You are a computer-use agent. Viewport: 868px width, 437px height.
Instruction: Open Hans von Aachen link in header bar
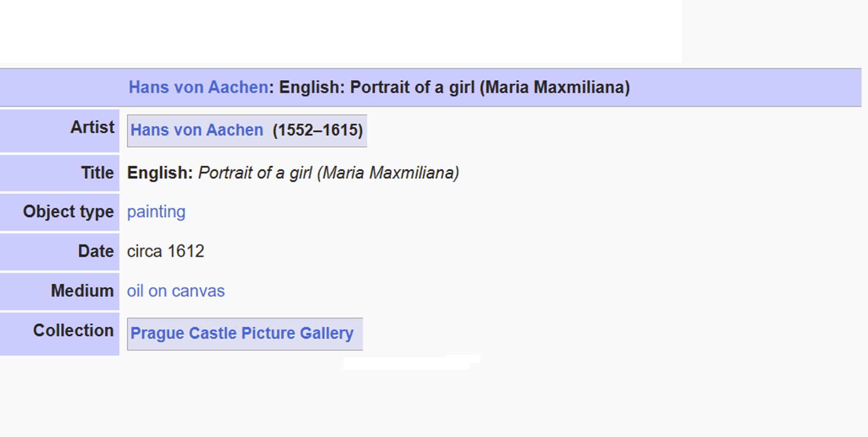click(x=198, y=87)
